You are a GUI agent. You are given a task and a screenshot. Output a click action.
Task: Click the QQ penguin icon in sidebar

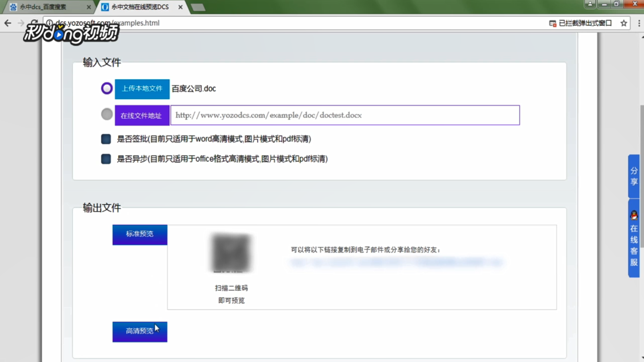(634, 215)
